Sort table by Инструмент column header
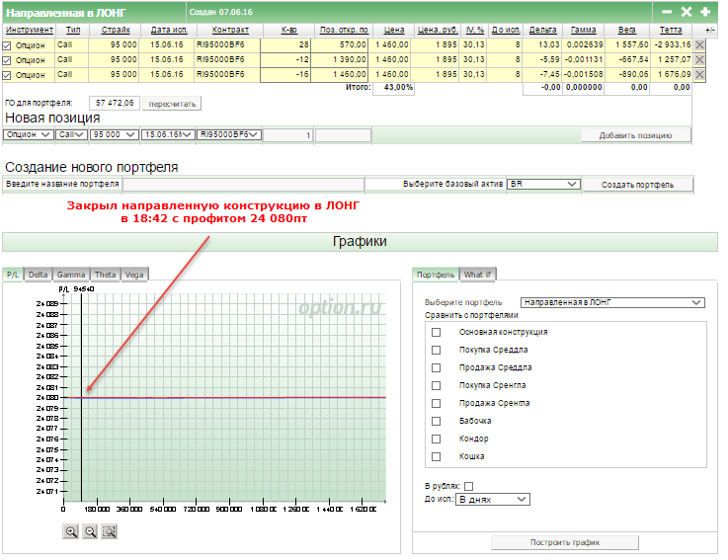Viewport: 728px width, 560px height. (30, 30)
